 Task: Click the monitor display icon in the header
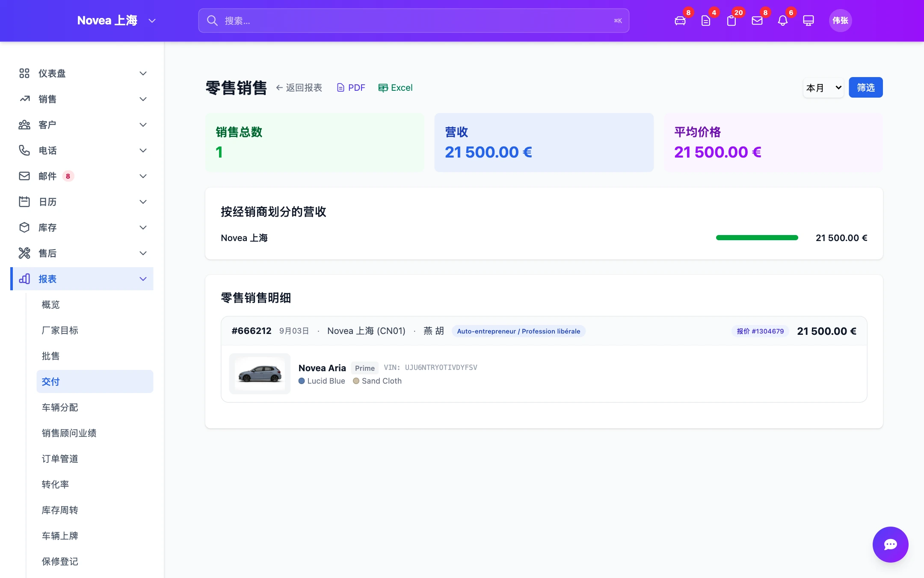[808, 21]
